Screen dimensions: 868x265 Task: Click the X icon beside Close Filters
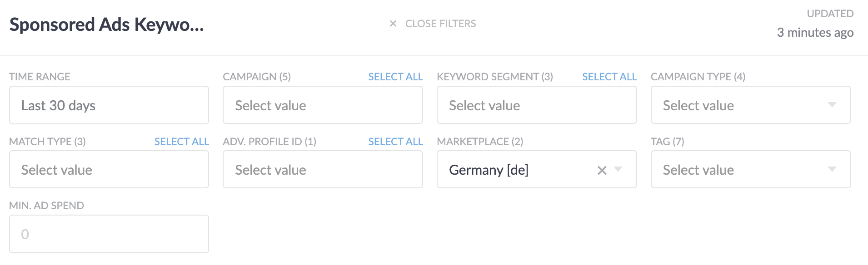tap(393, 24)
